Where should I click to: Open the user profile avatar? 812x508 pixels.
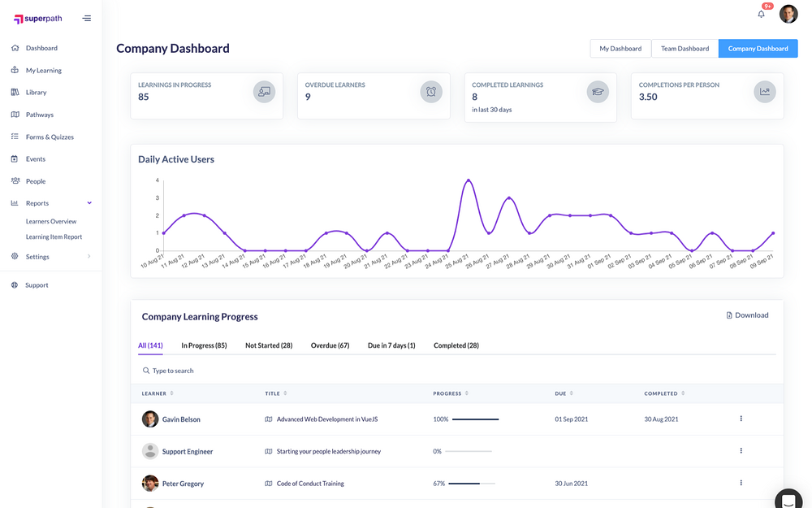coord(788,14)
